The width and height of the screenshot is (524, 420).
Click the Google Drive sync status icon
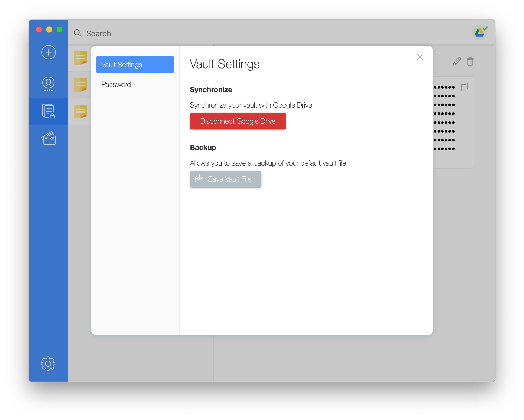pos(480,33)
